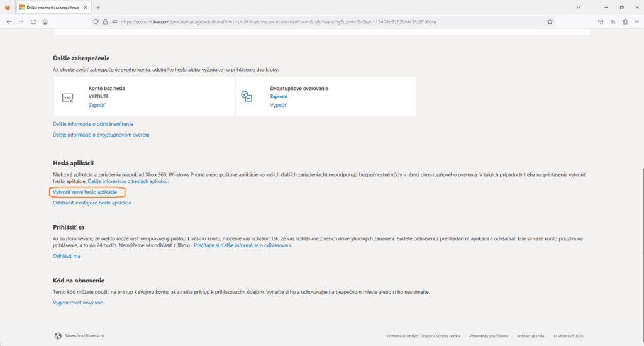644x346 pixels.
Task: Open Podmienky používania in the footer
Action: pyautogui.click(x=489, y=336)
